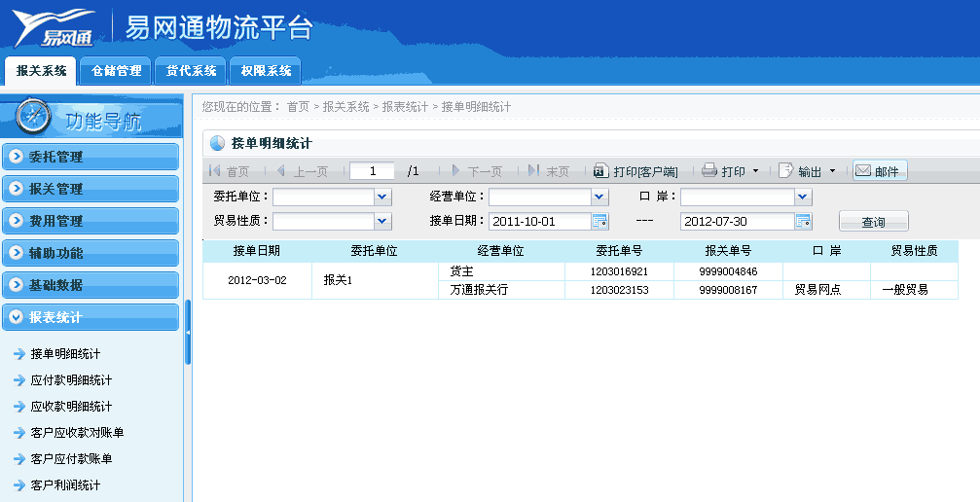Click 报表统计 in the breadcrumb path
The width and height of the screenshot is (980, 502).
(405, 107)
